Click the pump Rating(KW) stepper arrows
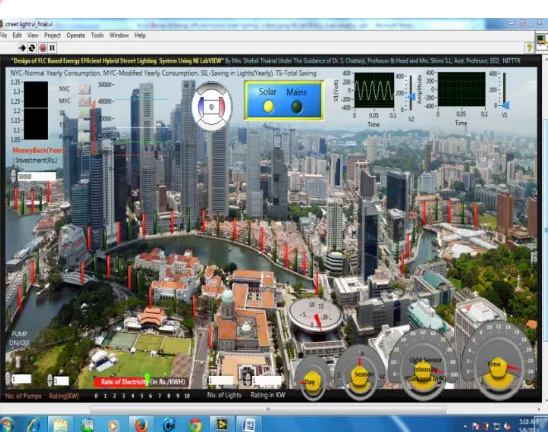548x432 pixels. click(50, 381)
